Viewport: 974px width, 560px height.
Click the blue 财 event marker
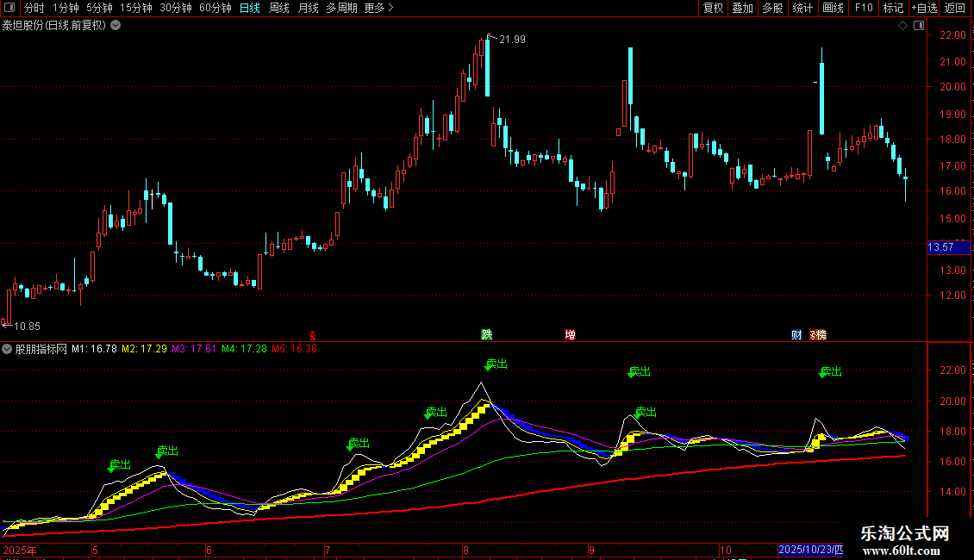(796, 334)
